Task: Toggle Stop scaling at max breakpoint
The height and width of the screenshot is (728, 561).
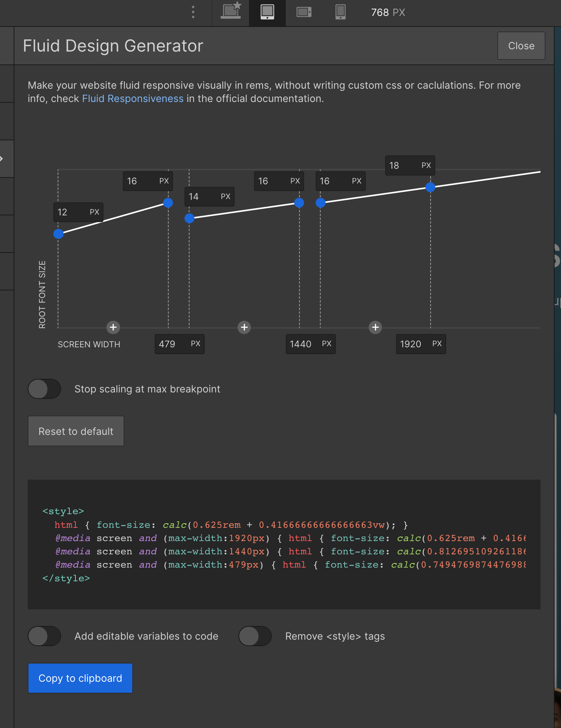Action: pos(44,389)
